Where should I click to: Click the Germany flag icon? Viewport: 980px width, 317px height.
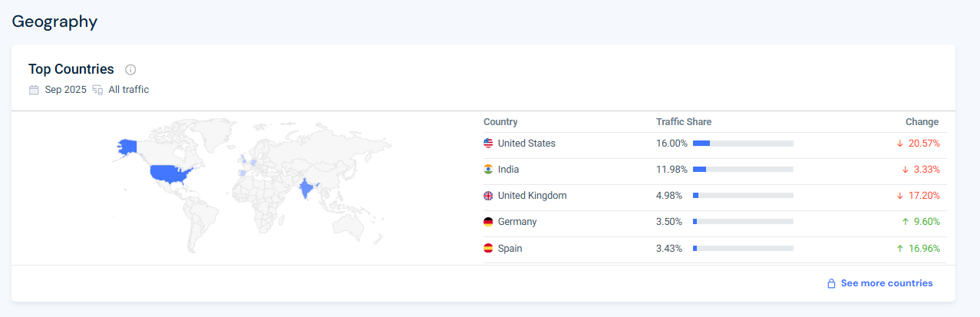point(488,222)
